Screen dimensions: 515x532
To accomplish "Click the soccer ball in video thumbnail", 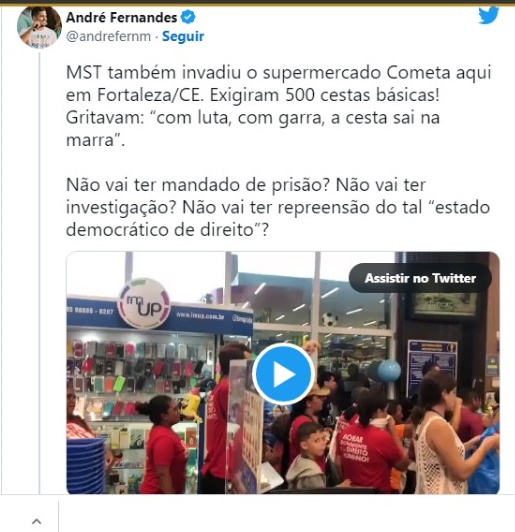I will click(x=330, y=319).
